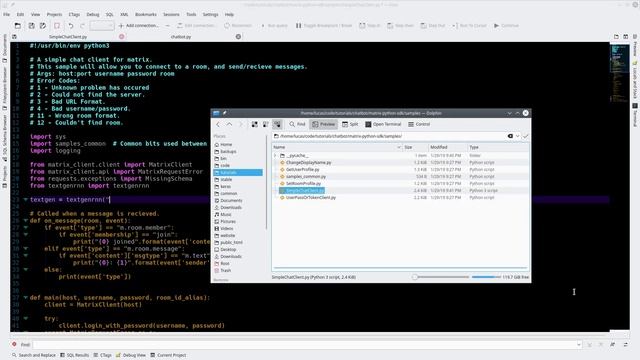This screenshot has width=640, height=360.
Task: Toggle the Current Project tool view
Action: (168, 355)
